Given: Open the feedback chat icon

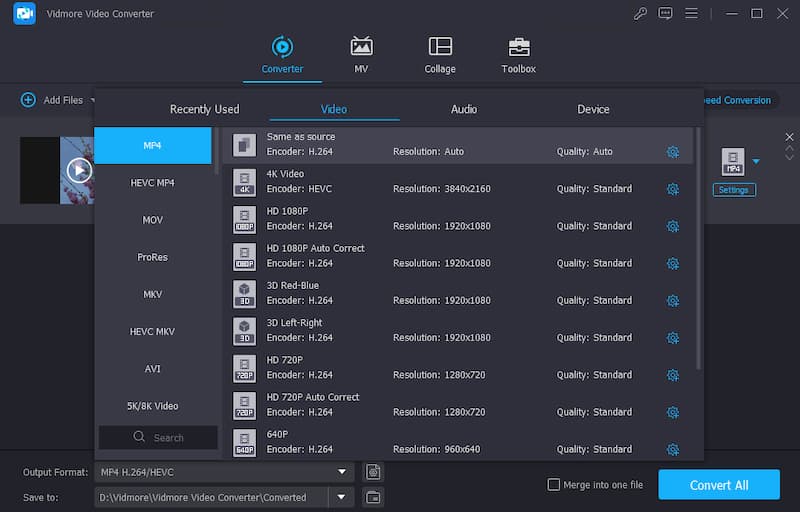Looking at the screenshot, I should point(665,14).
